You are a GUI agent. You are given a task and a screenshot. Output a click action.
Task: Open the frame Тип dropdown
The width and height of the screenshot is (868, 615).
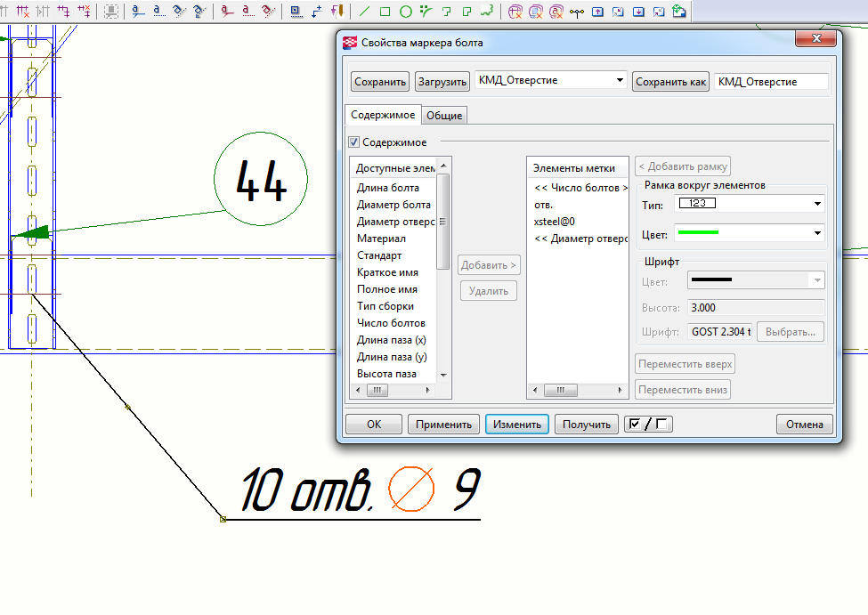(x=817, y=205)
